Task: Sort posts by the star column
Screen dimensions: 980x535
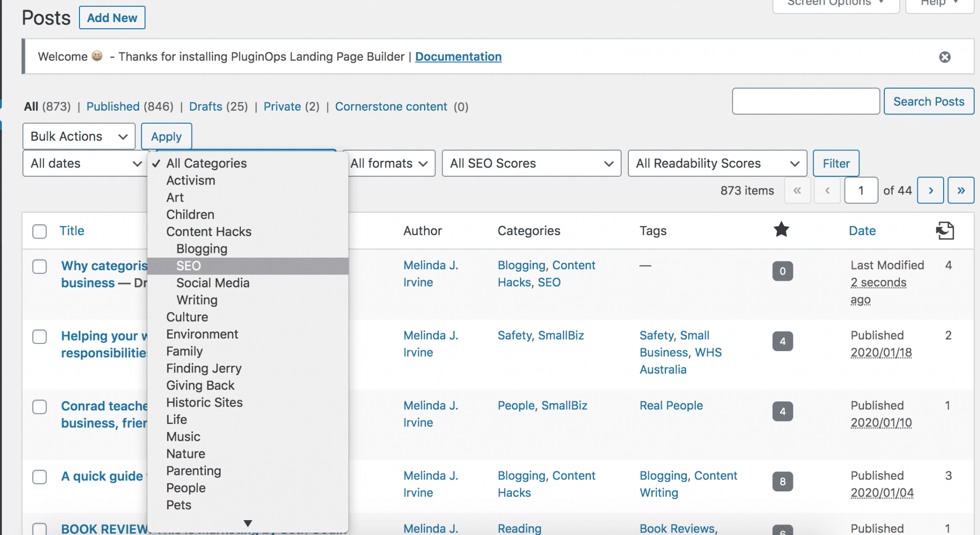Action: pyautogui.click(x=782, y=230)
